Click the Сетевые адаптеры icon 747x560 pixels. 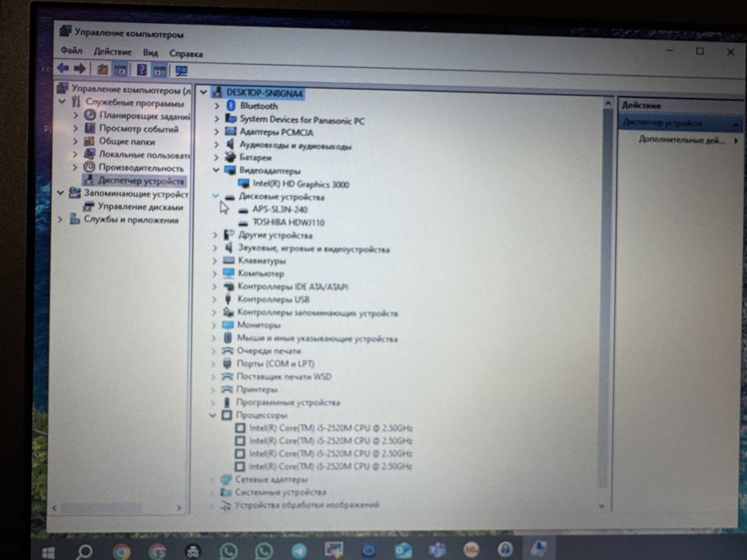click(x=226, y=479)
